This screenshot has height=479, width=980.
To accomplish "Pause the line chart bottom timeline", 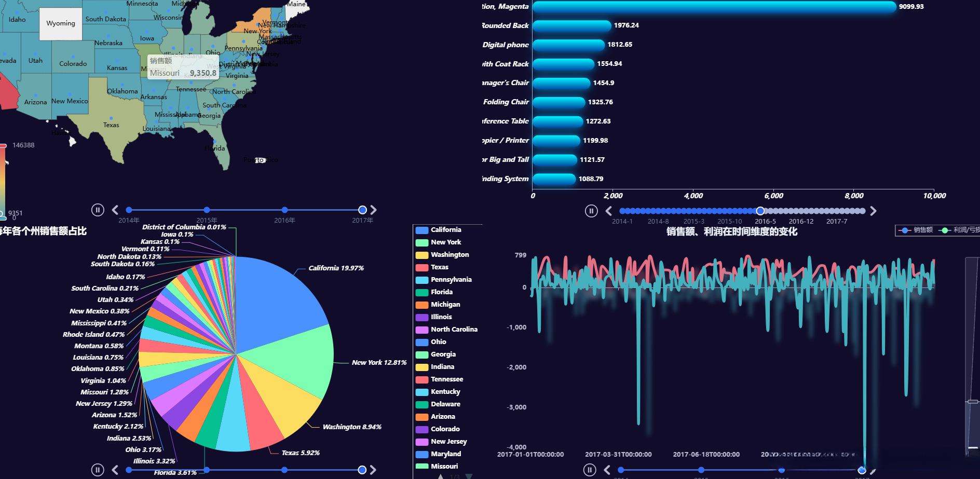I will 590,470.
